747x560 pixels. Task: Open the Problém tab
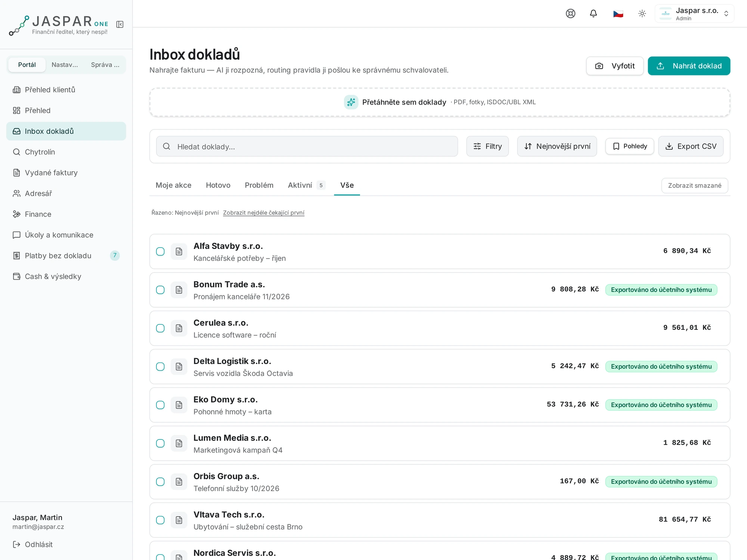[x=259, y=185]
